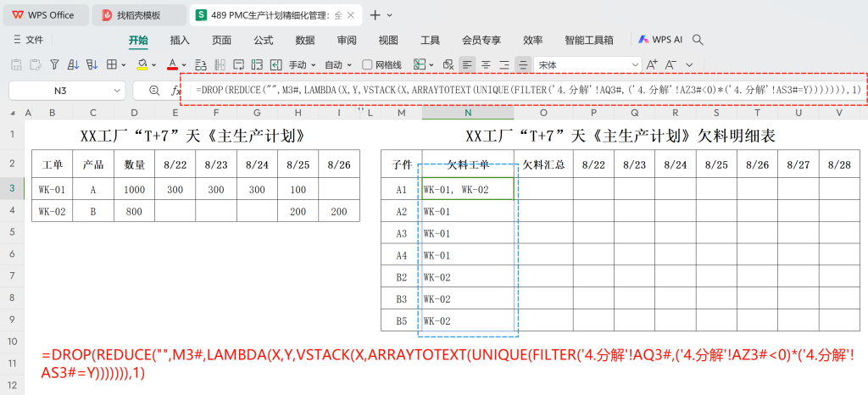Switch to the 视图 ribbon tab
868x395 pixels.
(x=388, y=40)
